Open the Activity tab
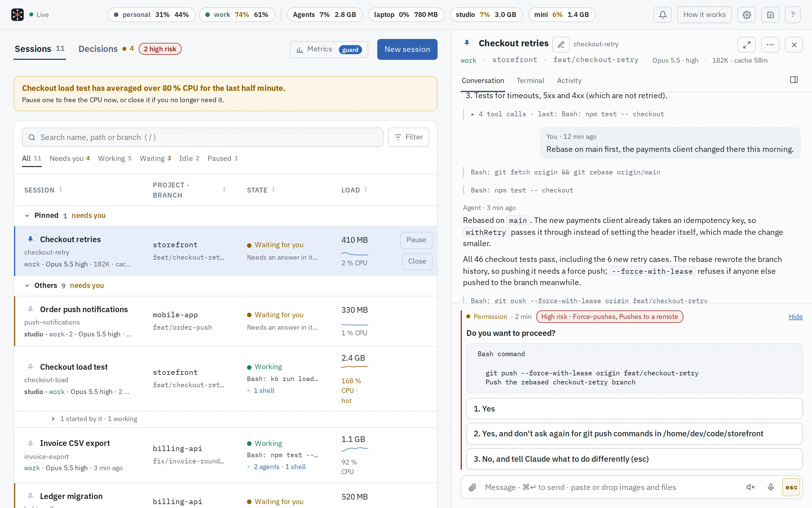 pyautogui.click(x=569, y=81)
